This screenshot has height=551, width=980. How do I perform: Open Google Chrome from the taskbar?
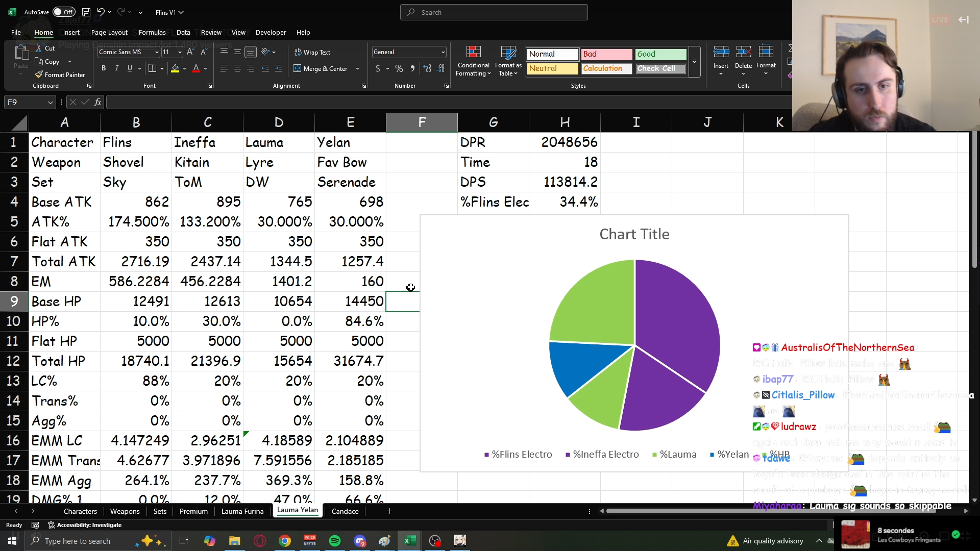click(285, 541)
